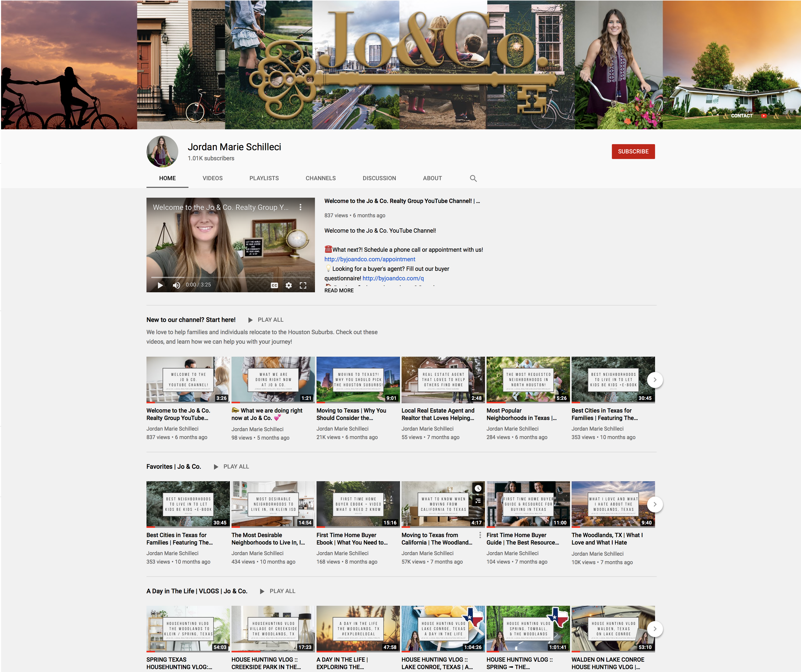
Task: Click the featured video progress bar
Action: pyautogui.click(x=230, y=277)
